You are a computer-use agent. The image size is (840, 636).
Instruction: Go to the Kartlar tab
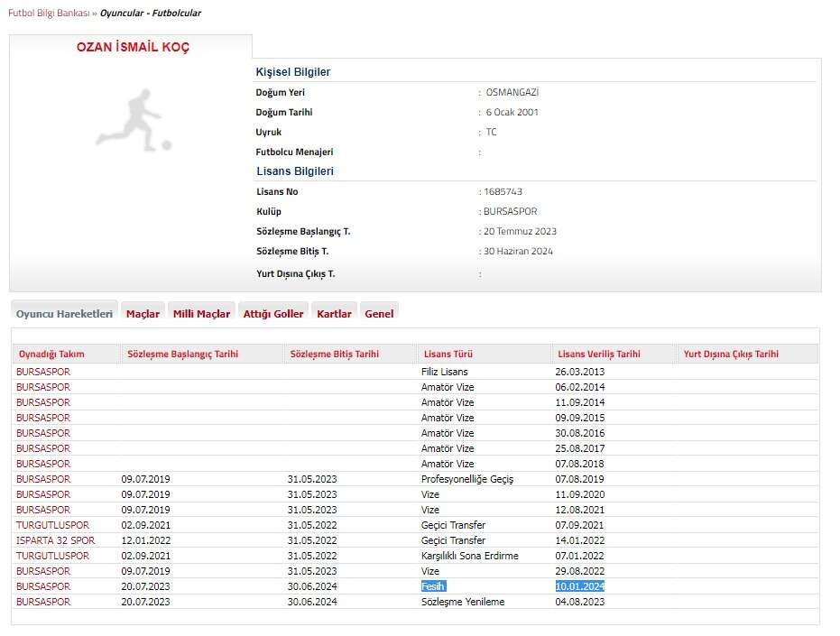(x=334, y=314)
